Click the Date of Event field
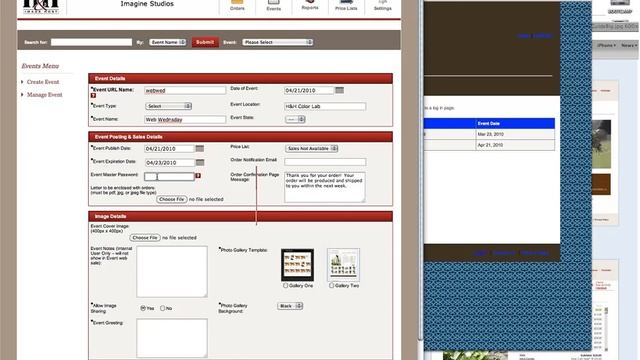640x360 pixels. coord(309,90)
